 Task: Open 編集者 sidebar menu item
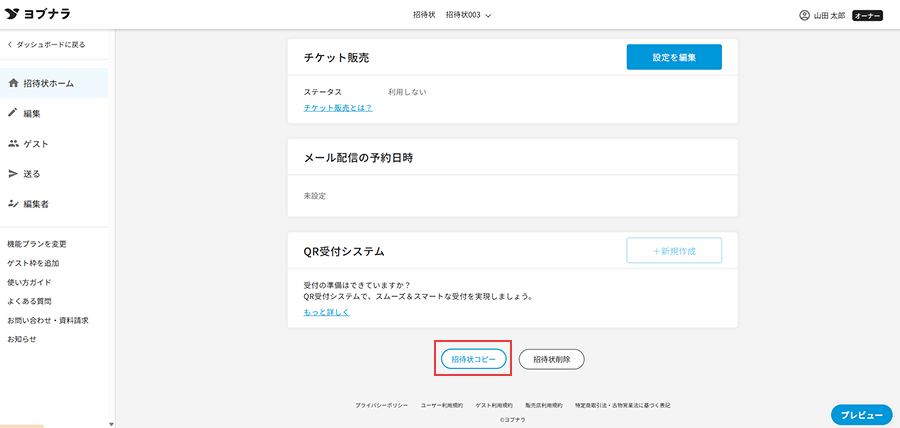tap(54, 203)
